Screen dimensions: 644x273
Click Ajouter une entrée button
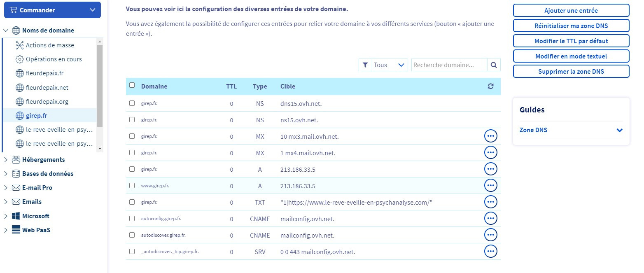click(x=571, y=10)
